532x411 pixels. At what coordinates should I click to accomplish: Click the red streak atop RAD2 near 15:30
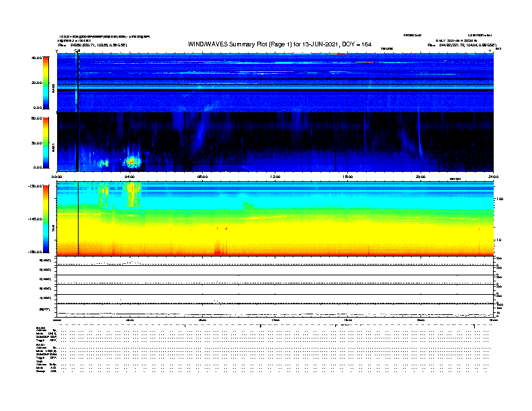point(339,54)
